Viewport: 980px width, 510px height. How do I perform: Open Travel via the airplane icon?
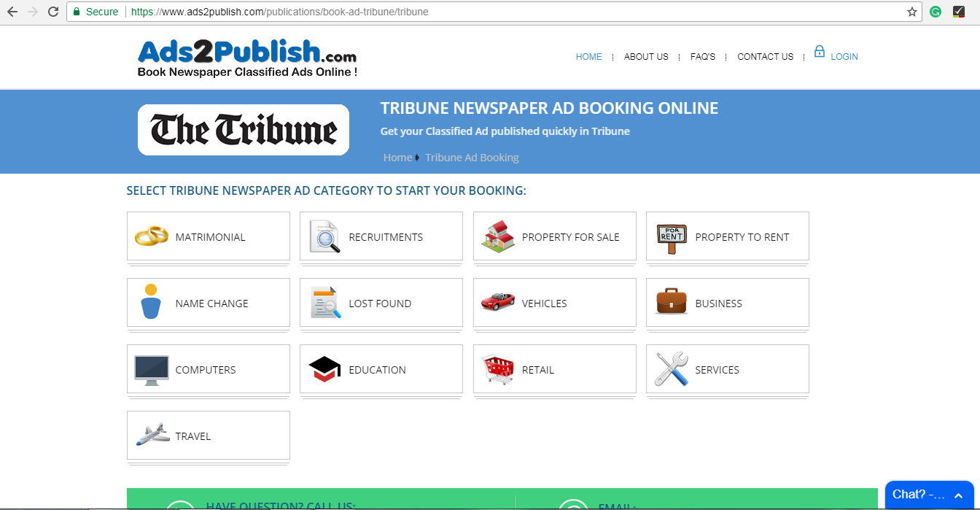coord(151,436)
